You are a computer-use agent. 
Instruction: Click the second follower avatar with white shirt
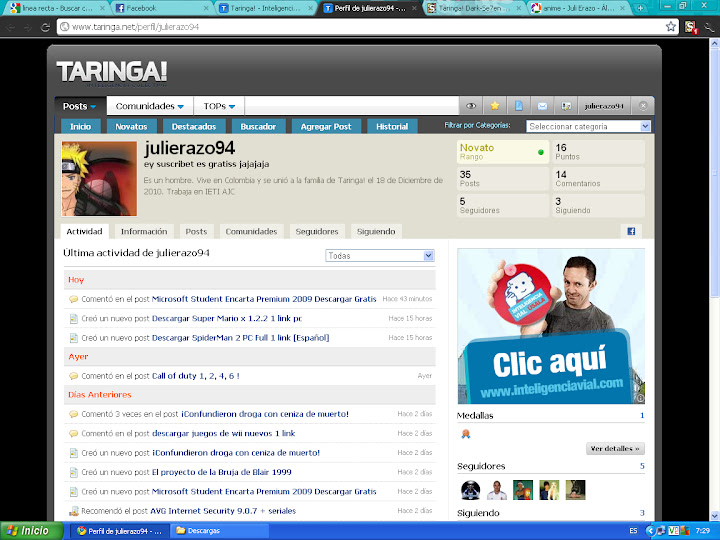pyautogui.click(x=497, y=490)
